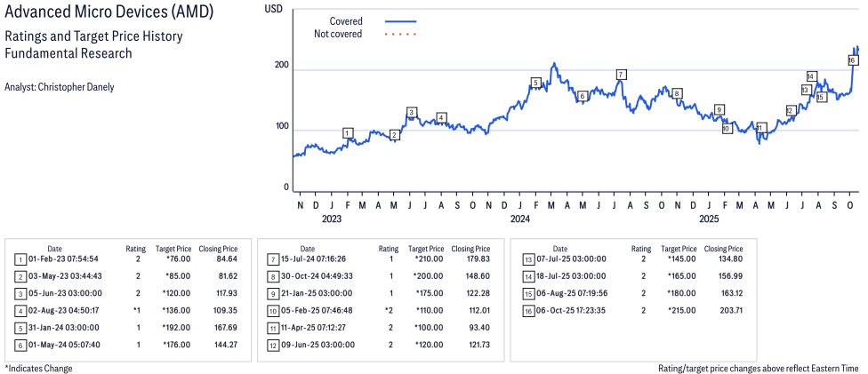Image resolution: width=868 pixels, height=374 pixels.
Task: Click the Indicates Change footnote
Action: [x=39, y=368]
